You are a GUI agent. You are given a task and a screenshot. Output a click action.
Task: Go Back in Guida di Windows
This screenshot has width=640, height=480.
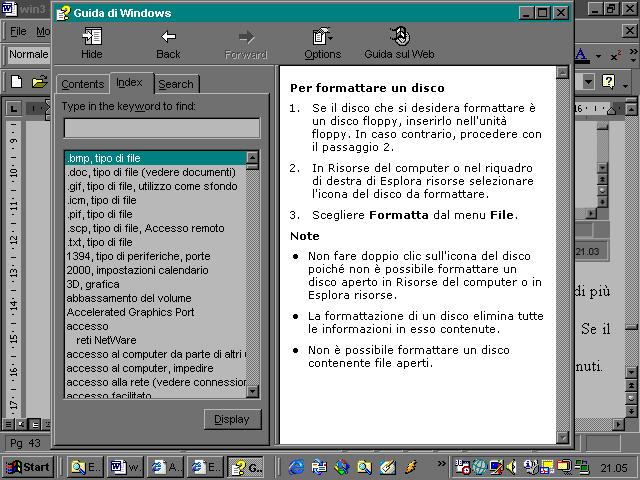(168, 43)
